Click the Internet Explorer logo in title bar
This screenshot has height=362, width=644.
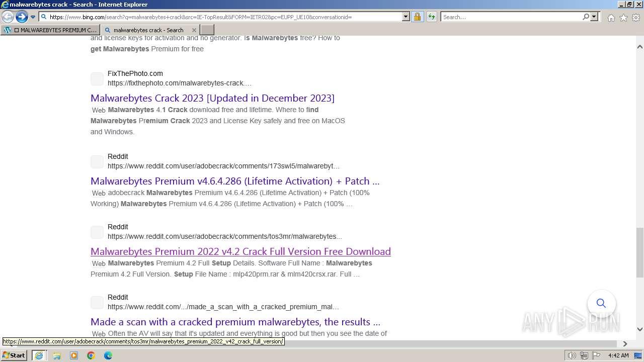(5, 5)
